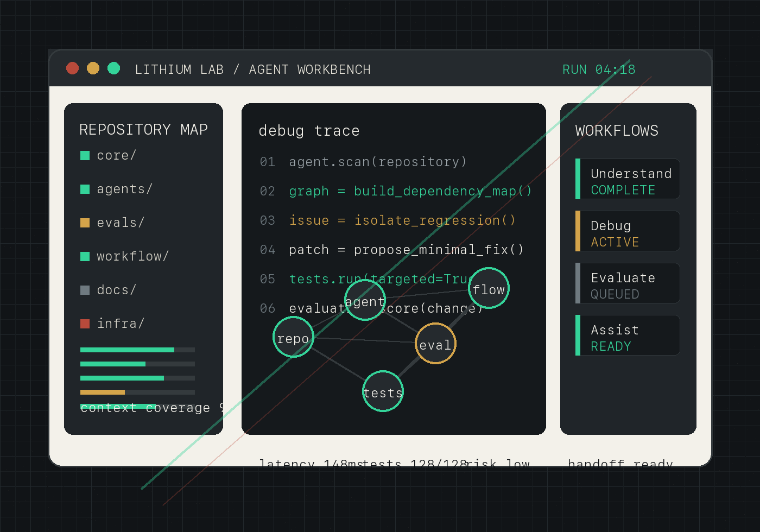Screen dimensions: 760x532
Task: Open the agents/ directory
Action: coord(124,189)
